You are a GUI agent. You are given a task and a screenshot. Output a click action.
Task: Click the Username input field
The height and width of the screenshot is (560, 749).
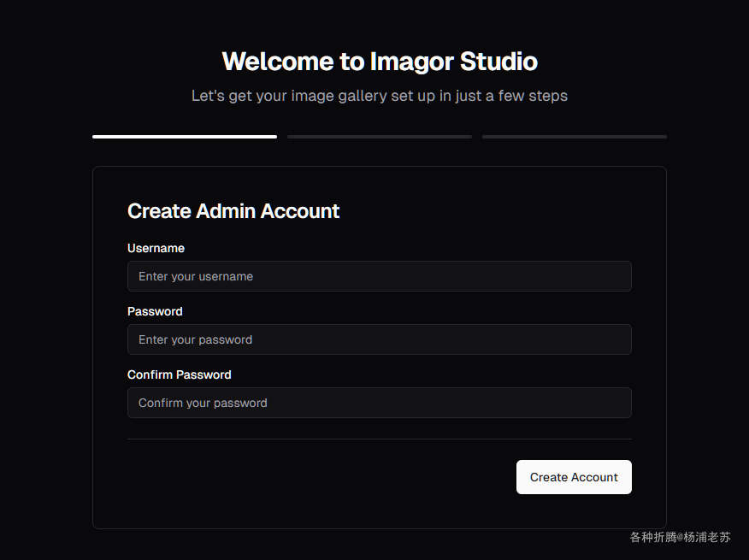click(379, 276)
